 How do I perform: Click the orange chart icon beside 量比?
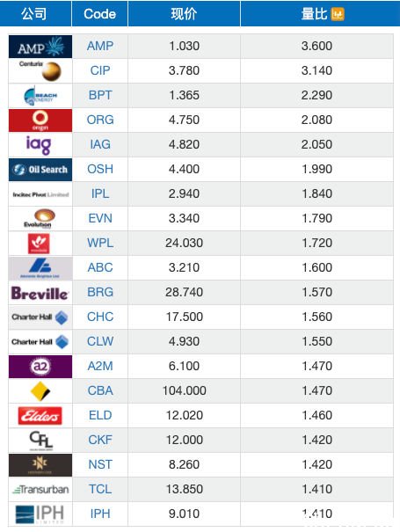pyautogui.click(x=338, y=14)
